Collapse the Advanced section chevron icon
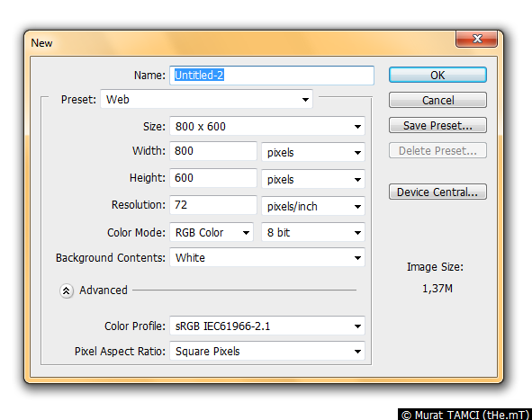This screenshot has height=420, width=532. click(x=66, y=290)
